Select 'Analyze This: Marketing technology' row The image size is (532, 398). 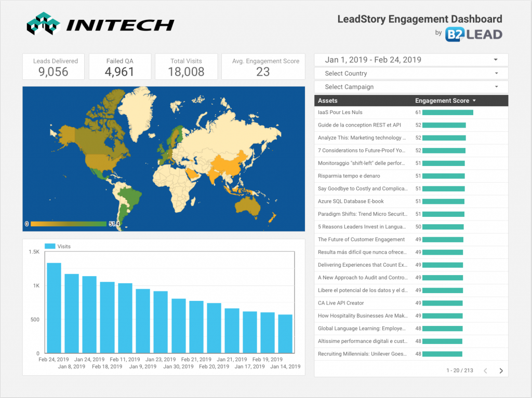[x=411, y=138]
